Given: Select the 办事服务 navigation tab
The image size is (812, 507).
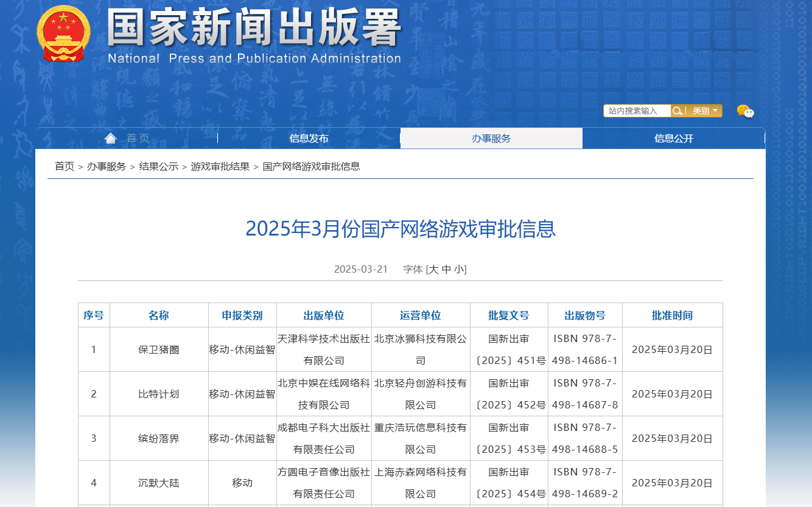Looking at the screenshot, I should (491, 139).
